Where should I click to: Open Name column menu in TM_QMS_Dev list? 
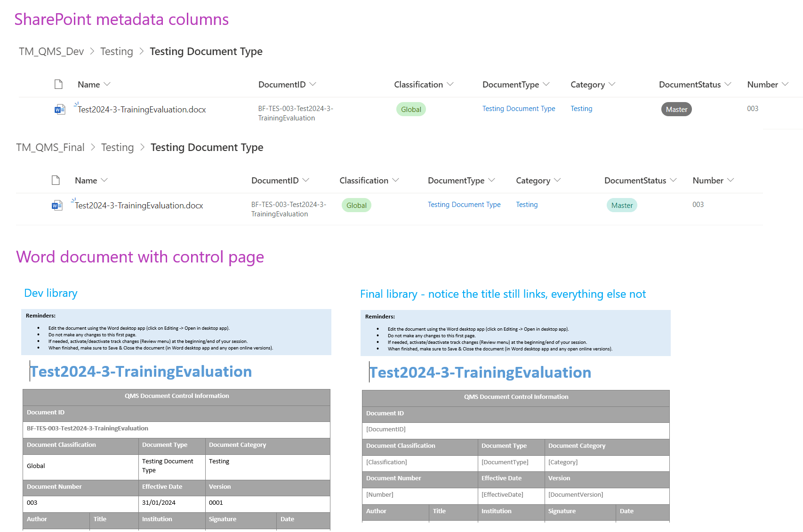click(107, 84)
